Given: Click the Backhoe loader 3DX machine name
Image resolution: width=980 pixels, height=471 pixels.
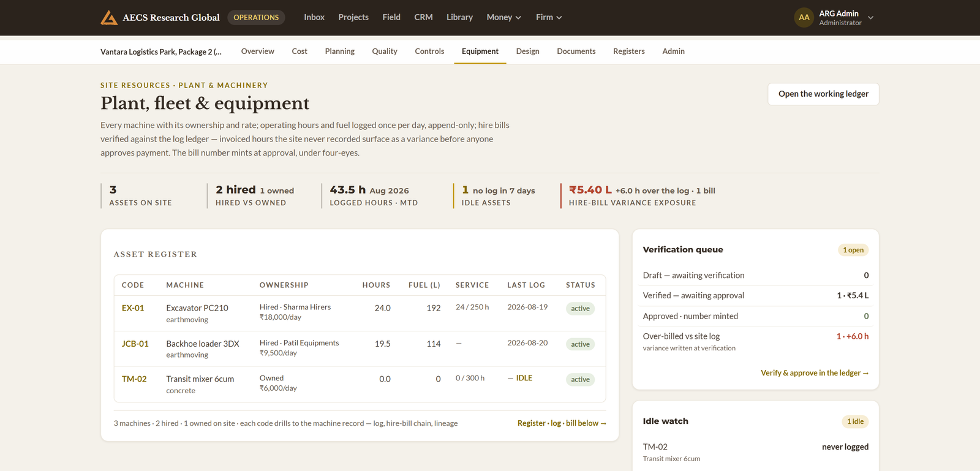Looking at the screenshot, I should click(203, 344).
